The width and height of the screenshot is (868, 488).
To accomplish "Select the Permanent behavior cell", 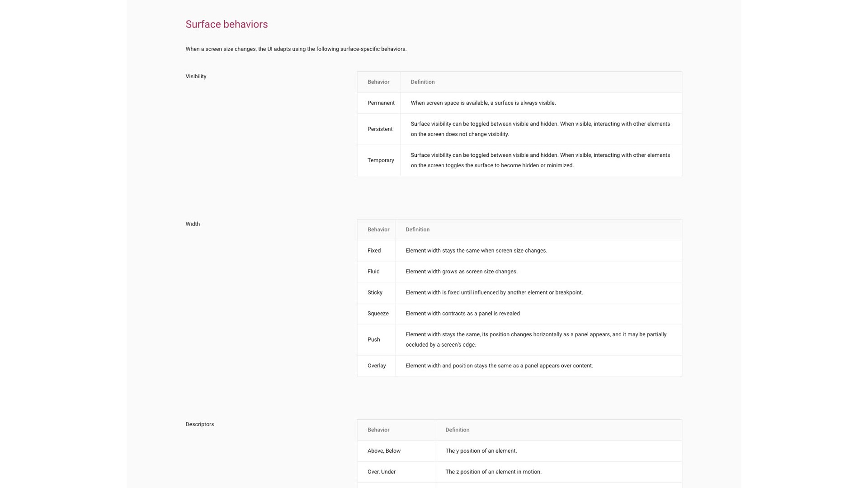I will [381, 103].
